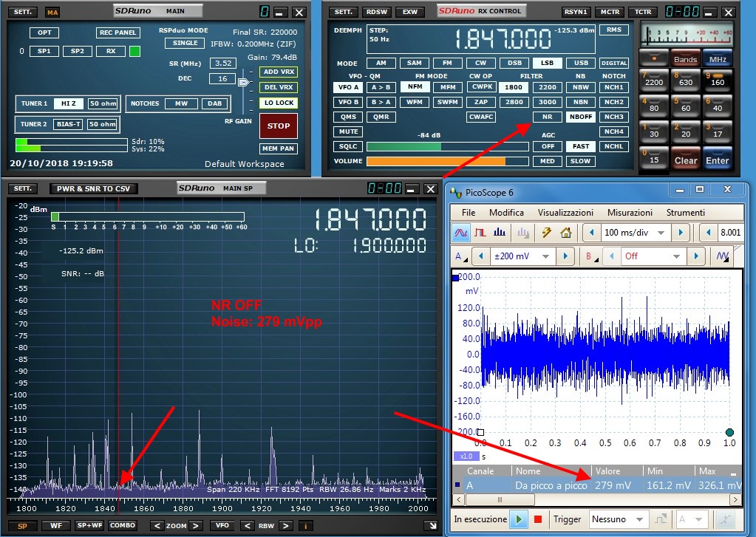Click the Bands button on keypad
The width and height of the screenshot is (756, 537).
(x=686, y=58)
